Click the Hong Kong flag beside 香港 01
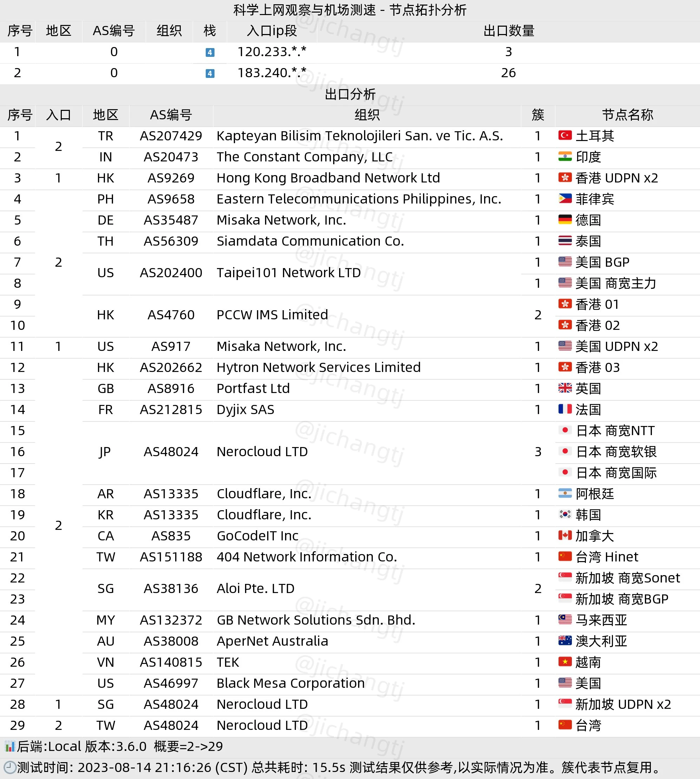This screenshot has width=700, height=779. (564, 304)
